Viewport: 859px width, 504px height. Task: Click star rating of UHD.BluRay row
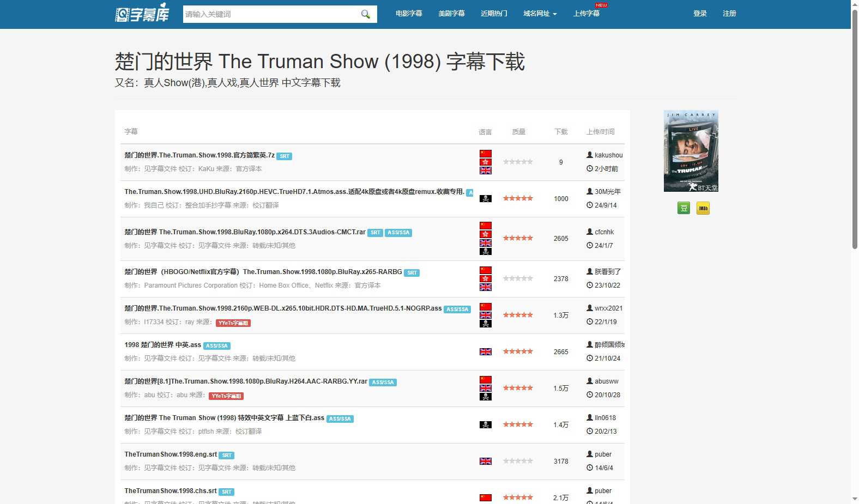pyautogui.click(x=518, y=198)
